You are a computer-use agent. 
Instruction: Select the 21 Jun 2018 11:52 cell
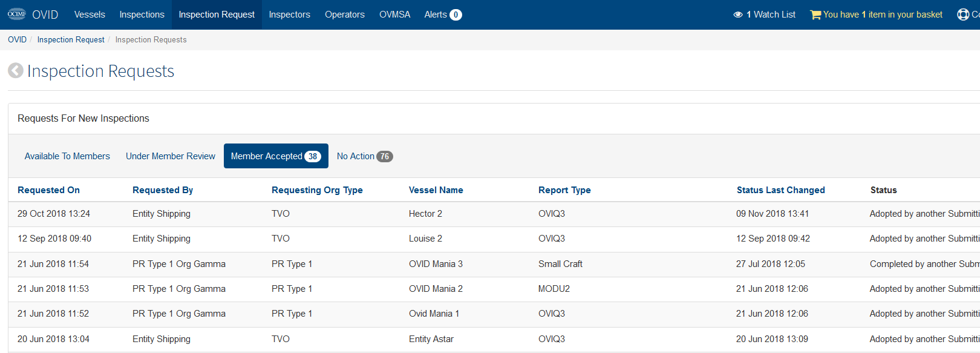pos(53,314)
